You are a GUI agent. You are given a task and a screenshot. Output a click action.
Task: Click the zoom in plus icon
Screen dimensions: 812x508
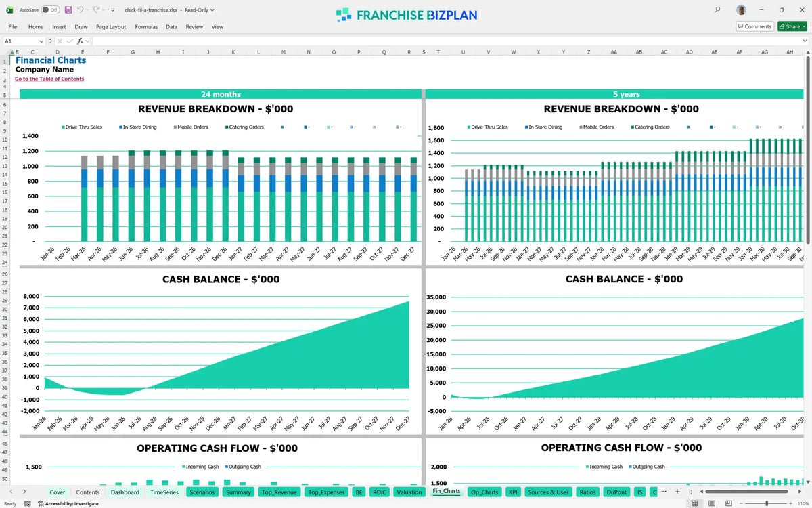(x=791, y=503)
